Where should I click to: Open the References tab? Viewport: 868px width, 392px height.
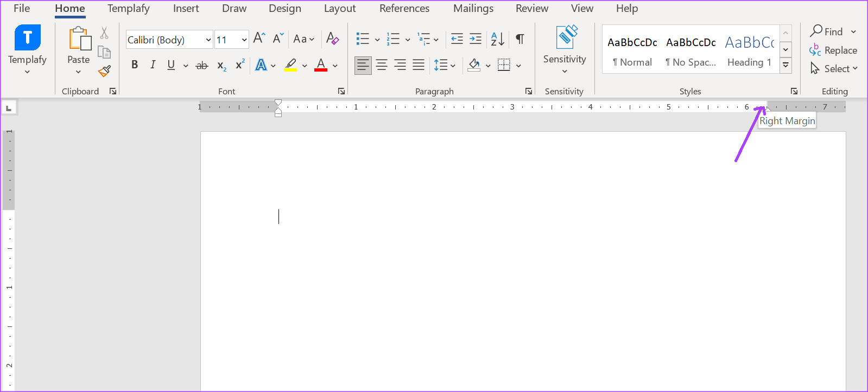coord(404,9)
